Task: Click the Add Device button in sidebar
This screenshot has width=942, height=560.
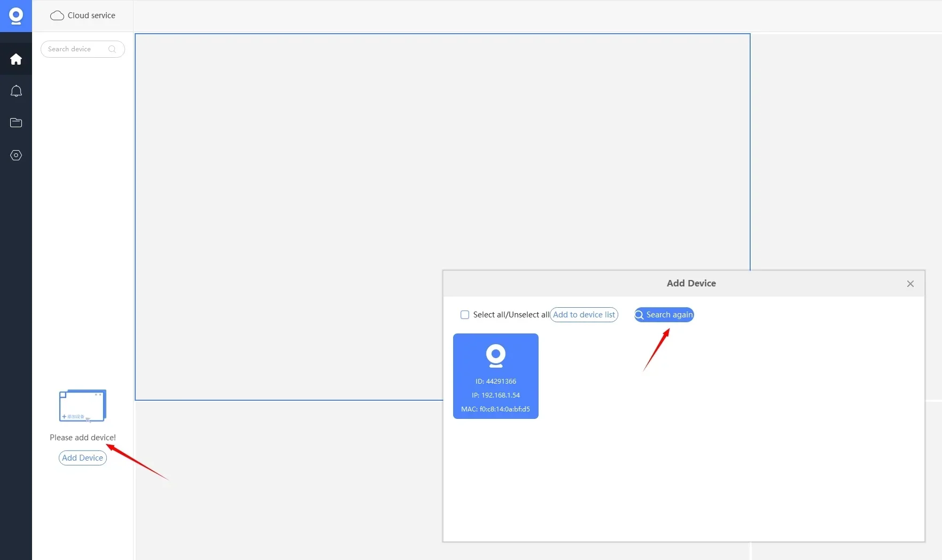Action: (82, 458)
